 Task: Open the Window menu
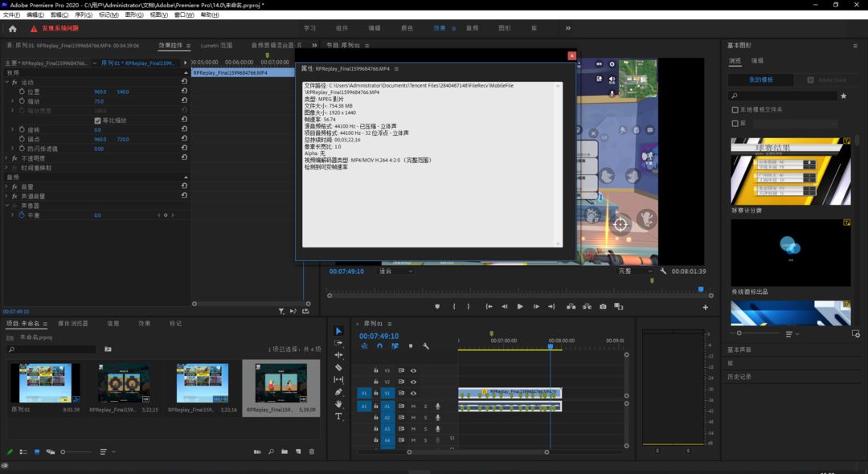tap(184, 15)
